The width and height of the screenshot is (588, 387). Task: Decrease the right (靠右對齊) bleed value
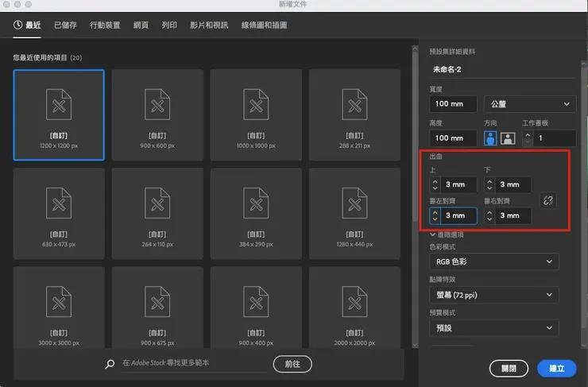(x=489, y=219)
